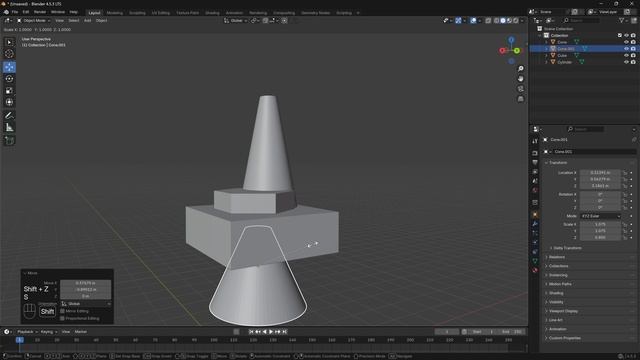
Task: Toggle Mirror Editing checkbox in Move panel
Action: click(x=62, y=311)
